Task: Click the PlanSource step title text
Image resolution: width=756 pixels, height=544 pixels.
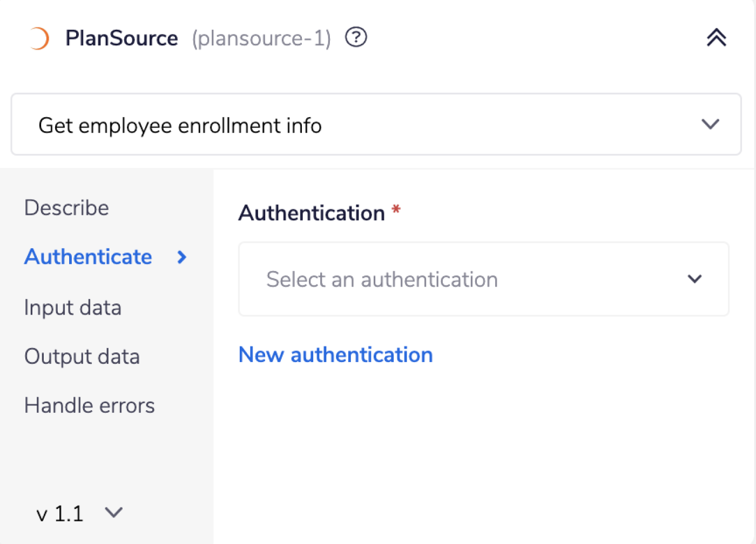Action: (122, 37)
